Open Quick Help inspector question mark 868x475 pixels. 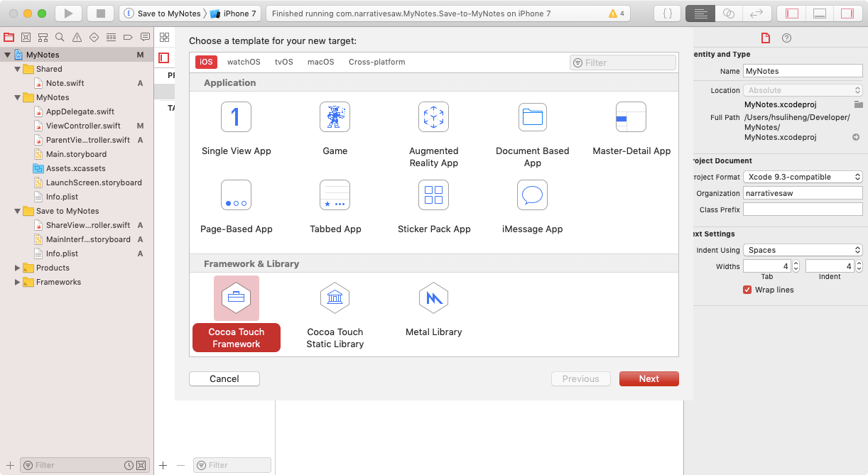(x=786, y=38)
